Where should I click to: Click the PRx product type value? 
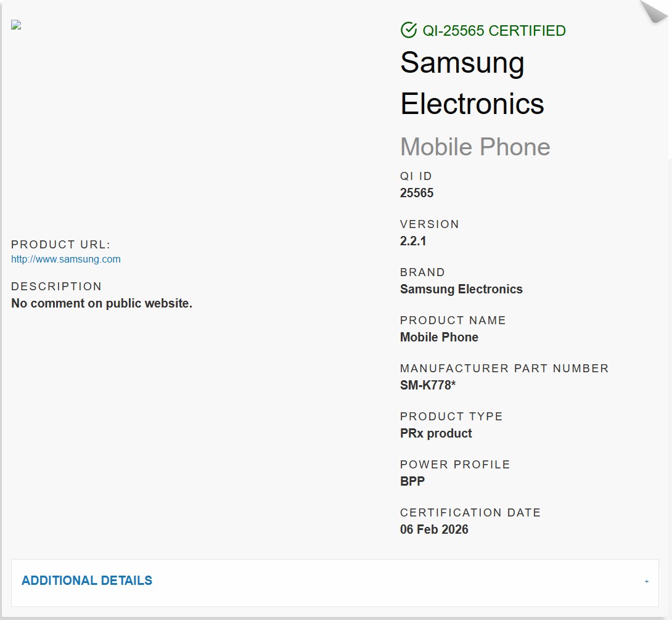click(x=436, y=433)
